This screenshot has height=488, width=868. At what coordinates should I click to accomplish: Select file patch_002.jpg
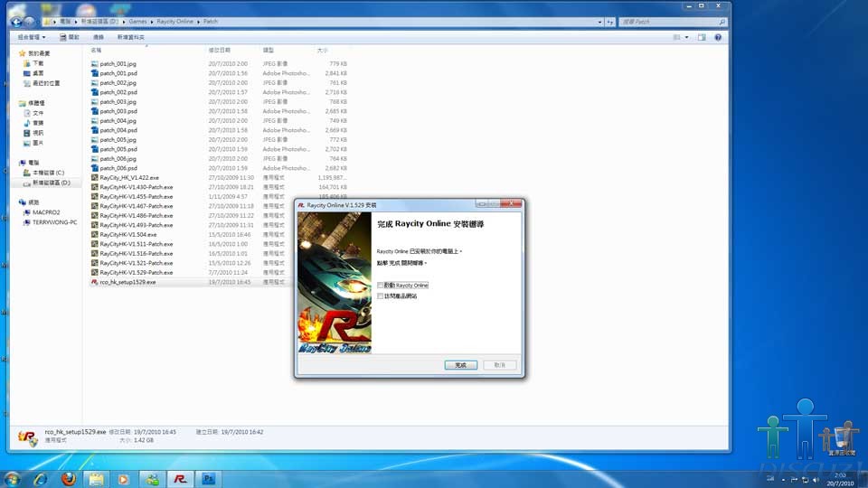118,83
